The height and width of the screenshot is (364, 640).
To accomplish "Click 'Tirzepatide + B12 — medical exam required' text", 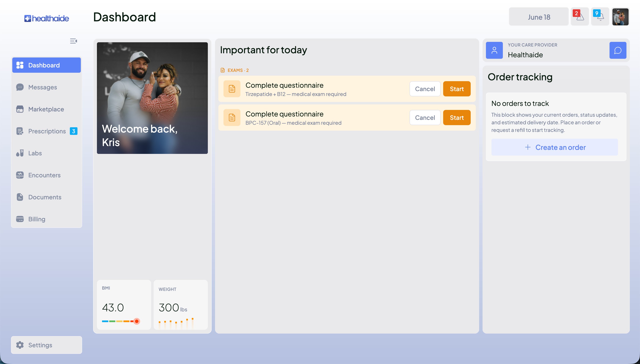I will 296,94.
